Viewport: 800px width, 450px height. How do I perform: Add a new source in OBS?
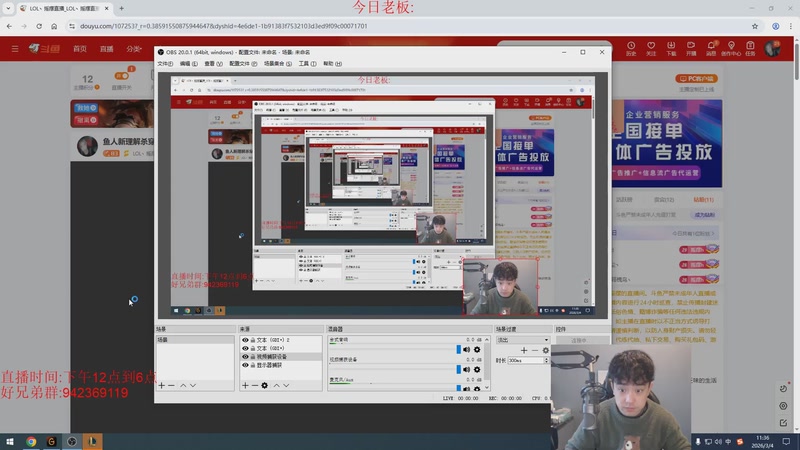click(245, 386)
